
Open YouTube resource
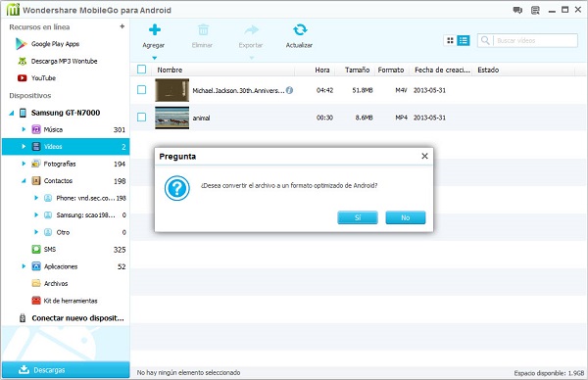[x=37, y=78]
